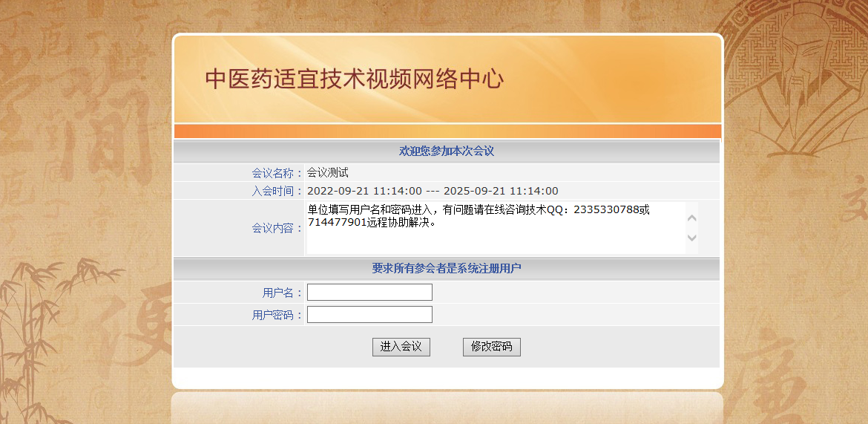
Task: Click the 中医药适宜技术视频网络中心 title
Action: point(354,79)
